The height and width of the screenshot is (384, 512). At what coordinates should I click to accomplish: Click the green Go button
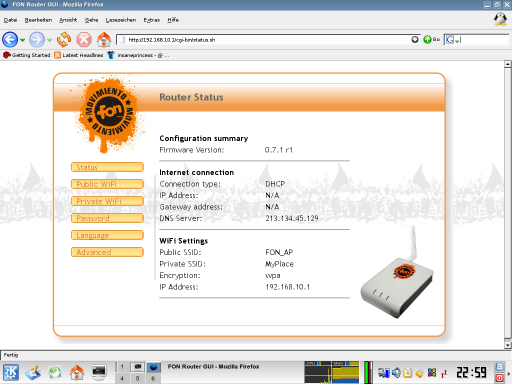(432, 40)
